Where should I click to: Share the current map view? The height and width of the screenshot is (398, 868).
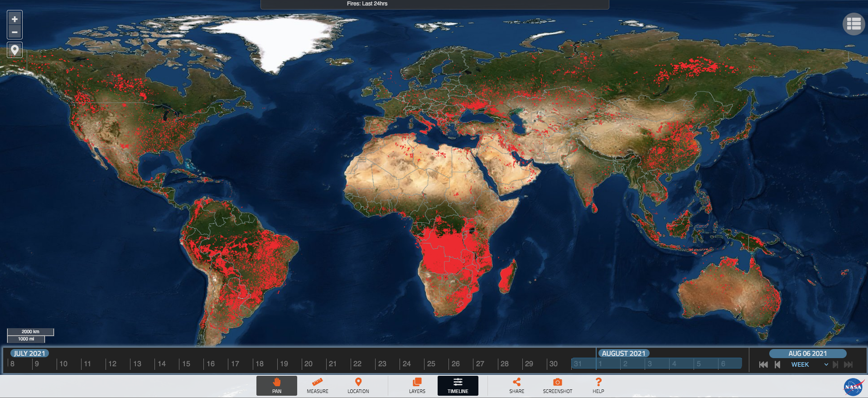pyautogui.click(x=516, y=386)
